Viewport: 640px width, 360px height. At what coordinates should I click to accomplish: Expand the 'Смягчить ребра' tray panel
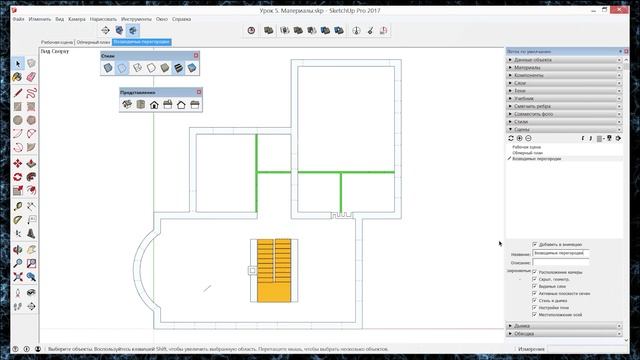(x=564, y=106)
